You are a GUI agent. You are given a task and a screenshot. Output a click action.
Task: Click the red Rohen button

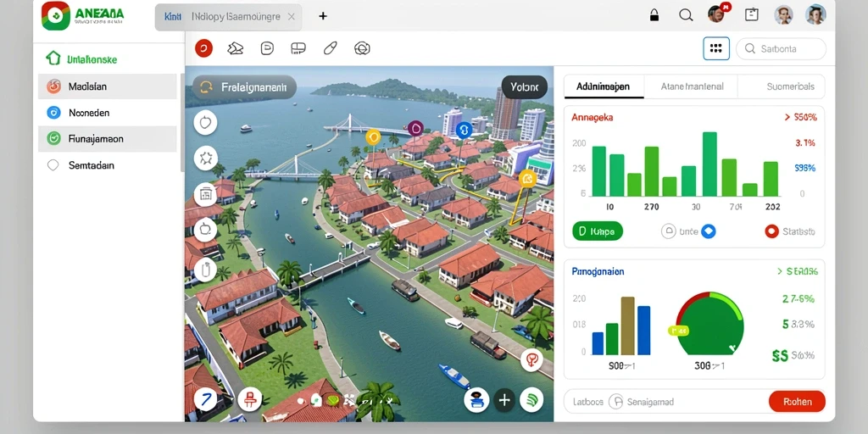[x=797, y=402]
